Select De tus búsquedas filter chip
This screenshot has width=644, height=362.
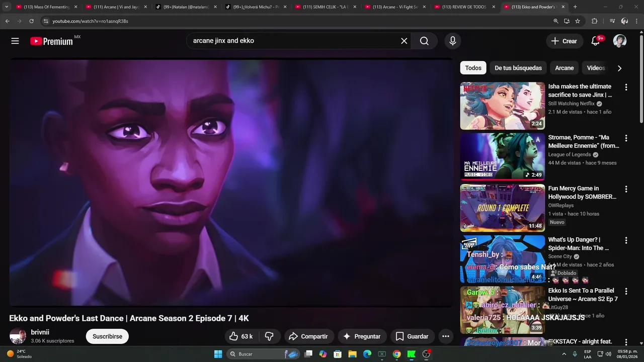(518, 68)
